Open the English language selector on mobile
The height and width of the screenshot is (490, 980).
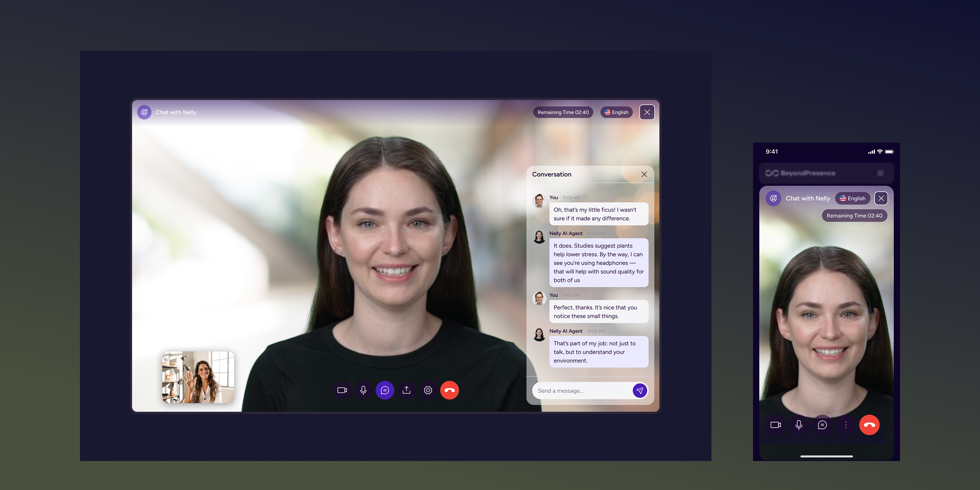point(853,198)
